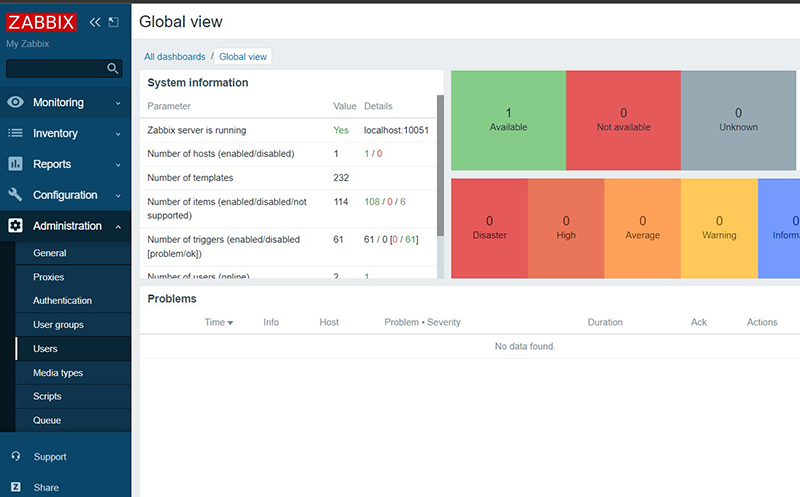
Task: Click the Problems widget title
Action: (172, 299)
